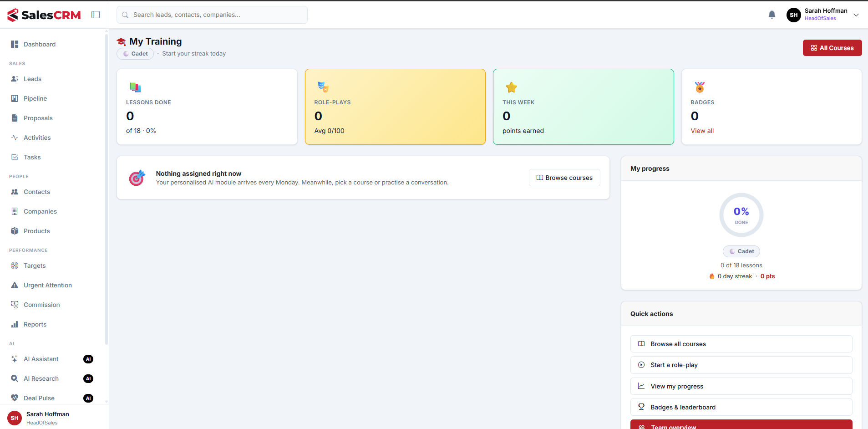Click the Team overview button
868x429 pixels.
point(741,424)
